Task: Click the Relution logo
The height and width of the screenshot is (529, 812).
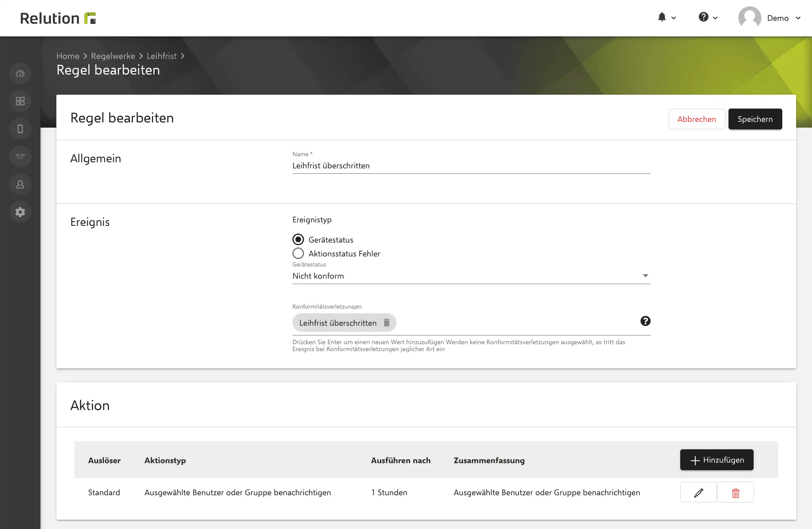Action: click(x=58, y=18)
